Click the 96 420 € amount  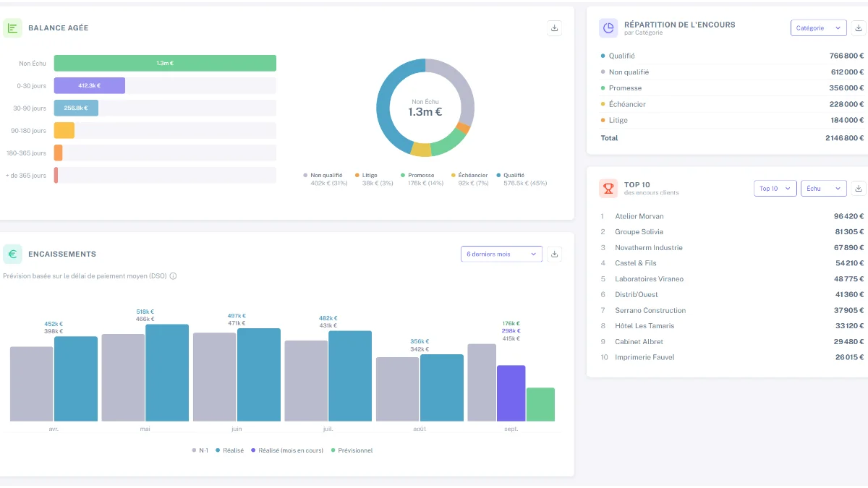click(x=849, y=216)
